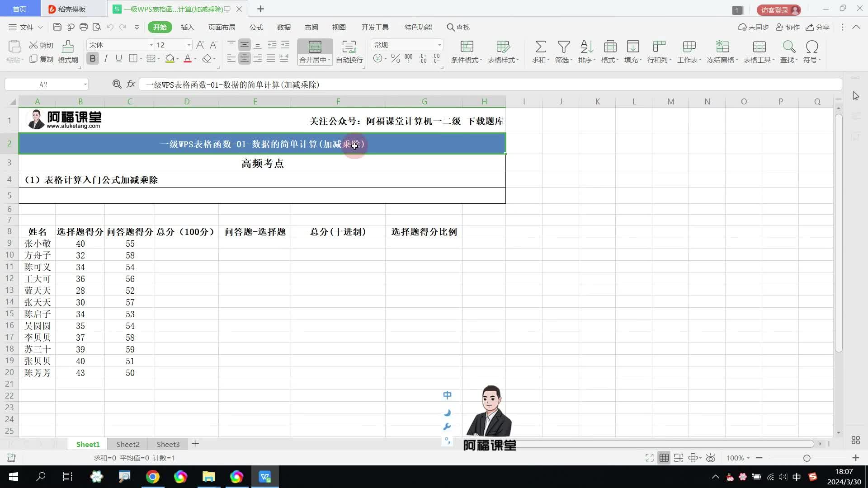Click the Wrap Text (自动换行) icon
The image size is (868, 488).
(349, 47)
